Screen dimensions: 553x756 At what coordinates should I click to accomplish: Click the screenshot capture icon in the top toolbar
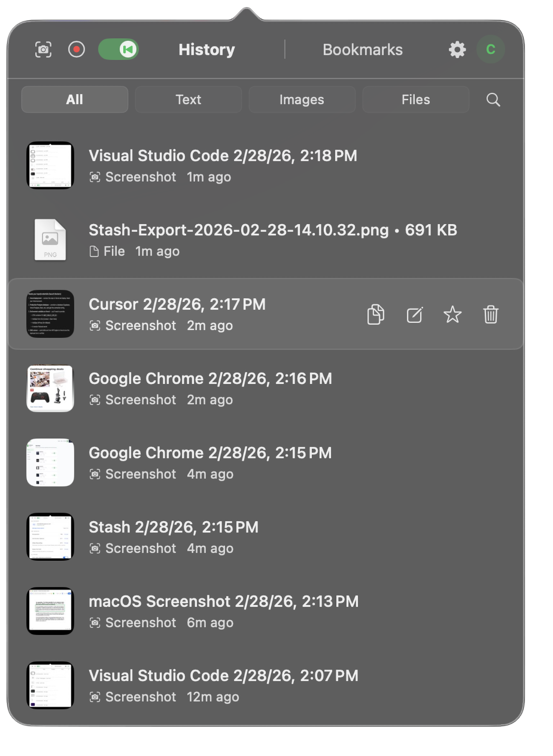pos(43,49)
